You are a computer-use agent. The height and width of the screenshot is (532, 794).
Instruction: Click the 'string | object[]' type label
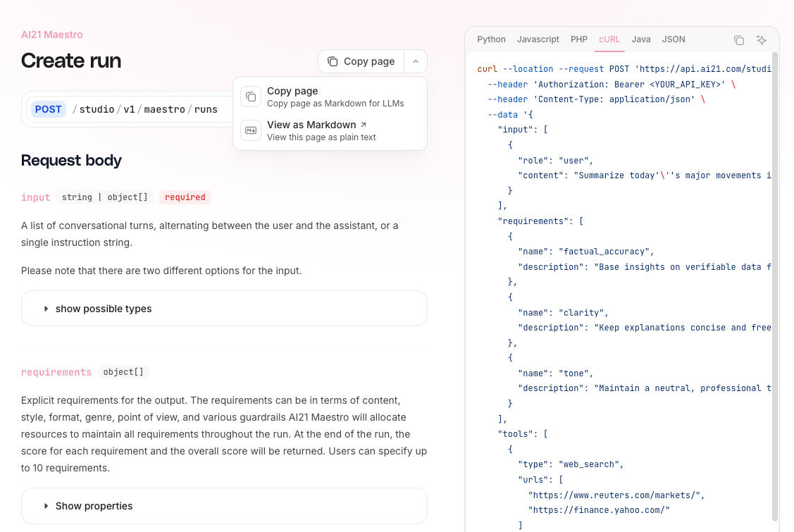coord(105,197)
